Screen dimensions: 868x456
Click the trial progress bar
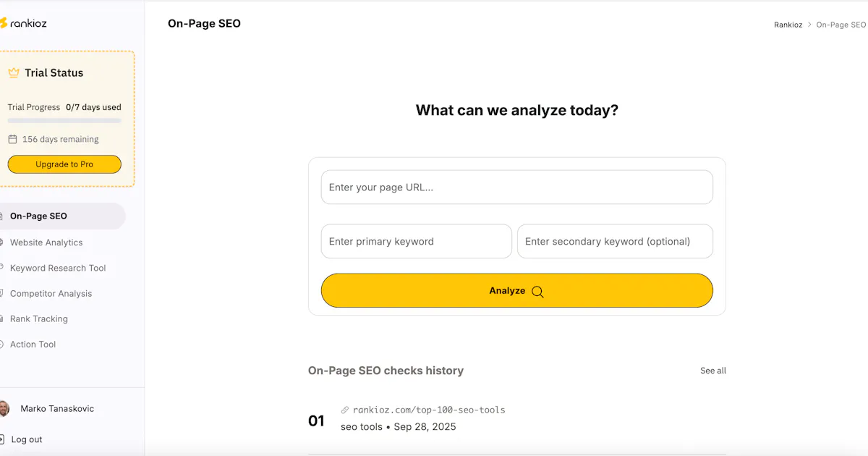tap(64, 120)
